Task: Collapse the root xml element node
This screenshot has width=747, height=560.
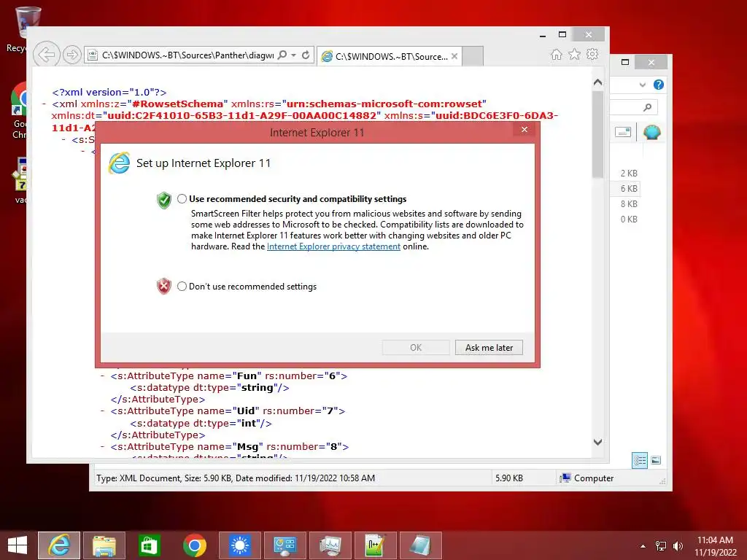Action: [44, 104]
